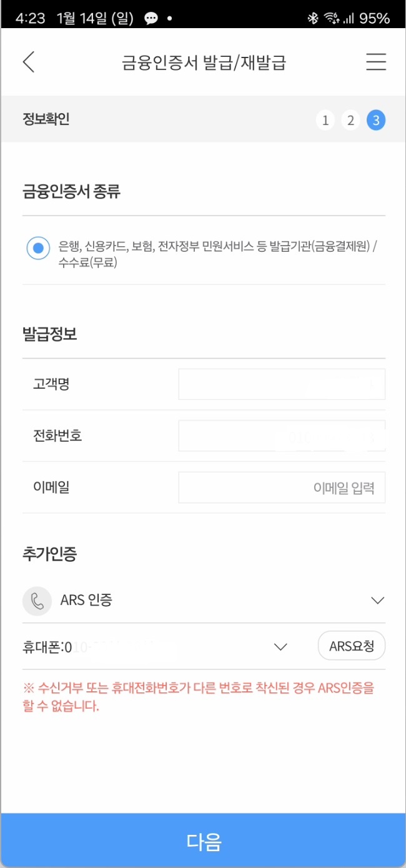Open the 휴대폰 phone number dropdown
This screenshot has height=868, width=406.
[x=280, y=647]
